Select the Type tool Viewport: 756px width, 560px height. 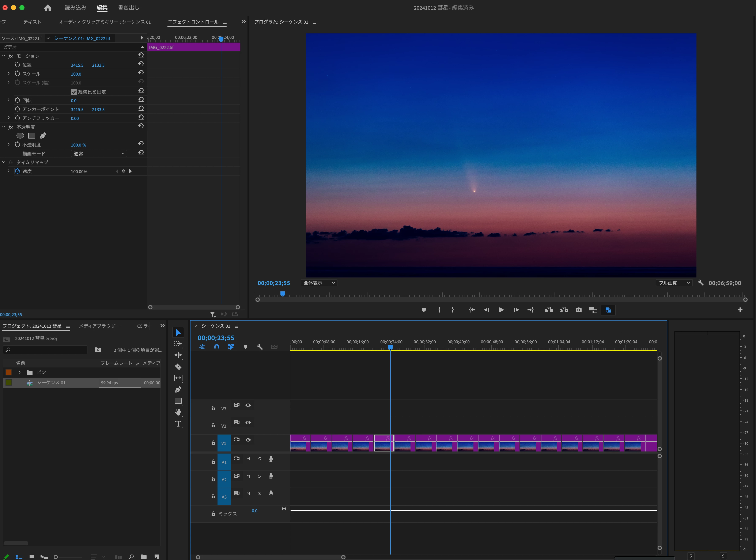pyautogui.click(x=178, y=424)
